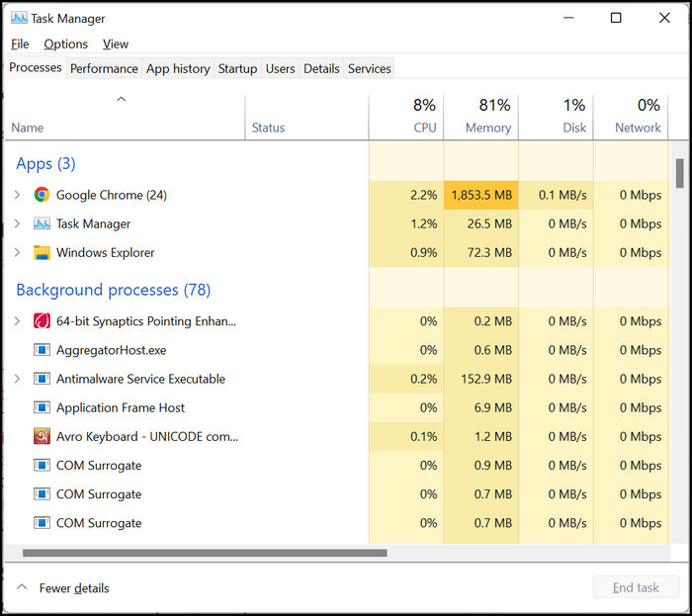This screenshot has width=692, height=616.
Task: Expand the 64-bit Synaptics Pointing entry
Action: 17,320
